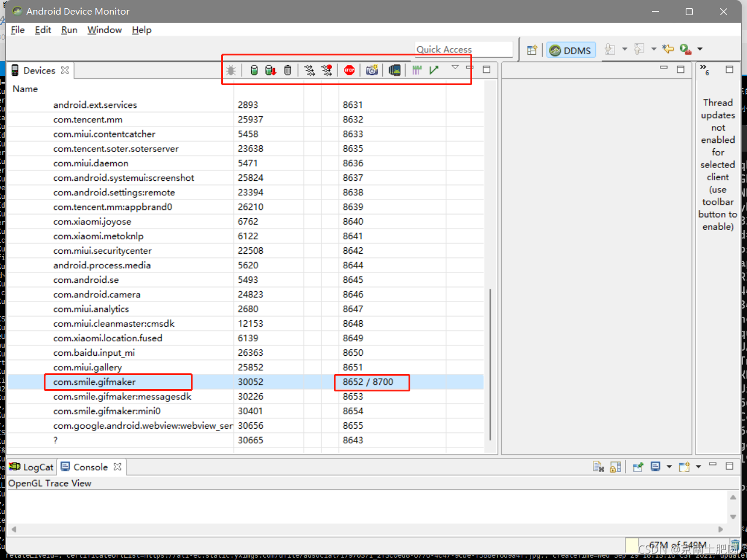Select the com.miui.gallery process
The image size is (747, 560).
[x=88, y=367]
